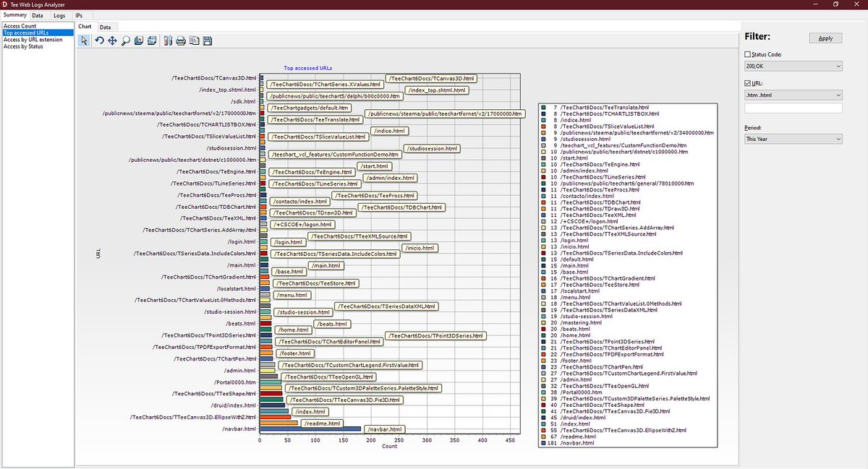Click legend color swatch for /readme.html

coord(543,436)
